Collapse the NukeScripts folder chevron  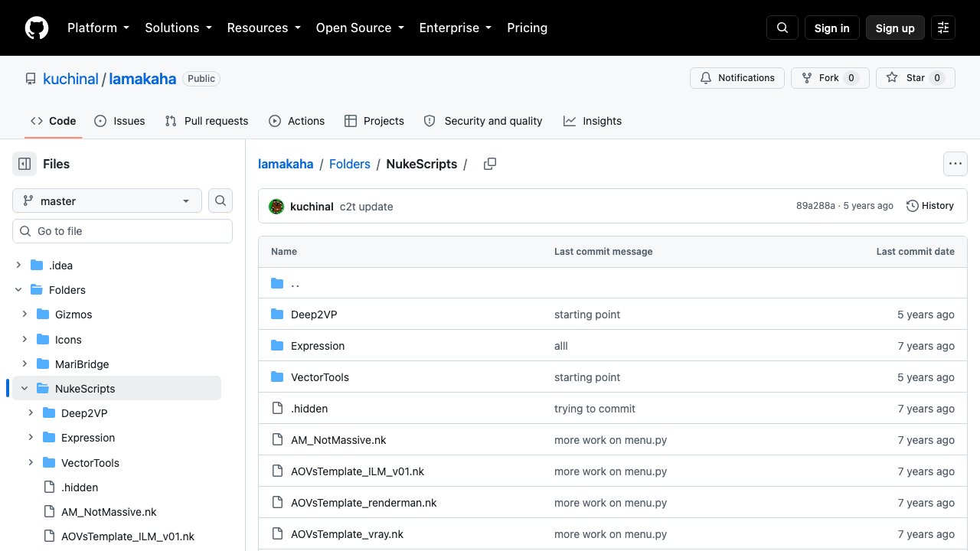(24, 389)
